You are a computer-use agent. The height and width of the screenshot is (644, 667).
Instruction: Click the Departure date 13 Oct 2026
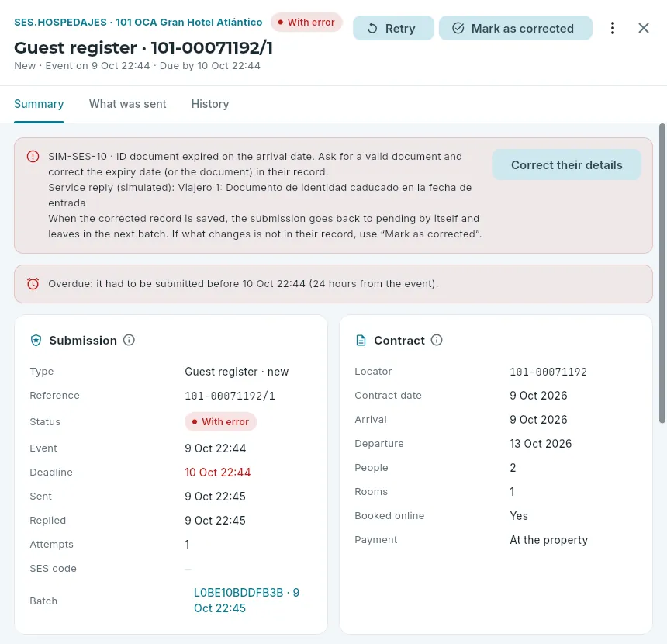541,444
